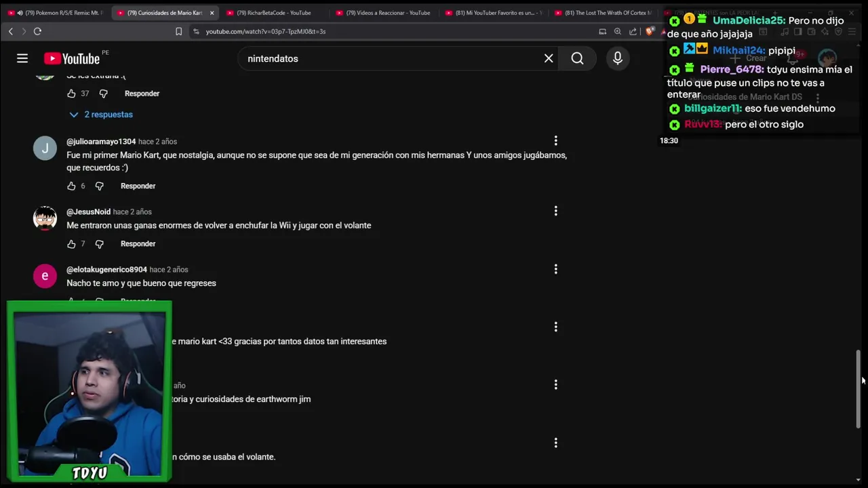Open options menu for @julioaramayo1304 comment
The width and height of the screenshot is (868, 488).
(x=555, y=141)
